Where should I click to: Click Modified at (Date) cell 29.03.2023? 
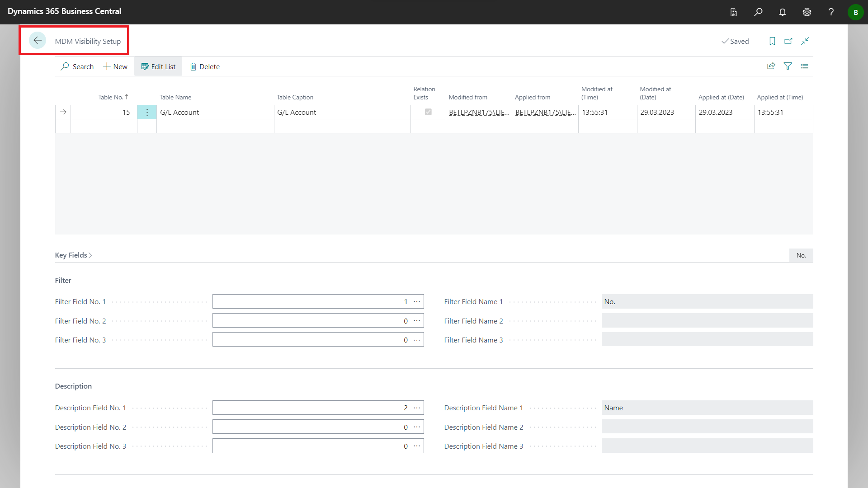[666, 112]
